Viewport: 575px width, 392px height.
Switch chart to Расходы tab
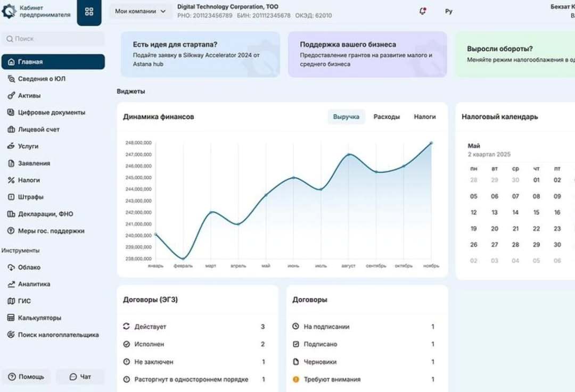[x=387, y=116]
